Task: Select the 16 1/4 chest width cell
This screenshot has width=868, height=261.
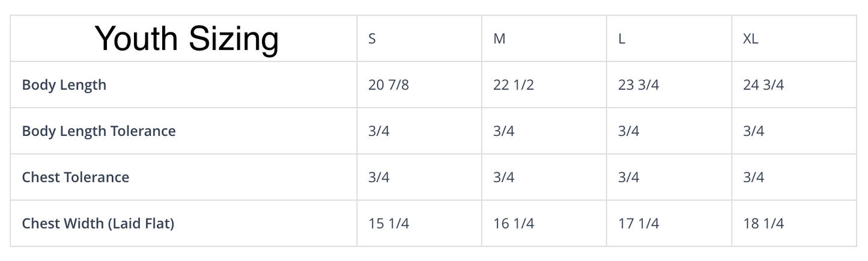Action: [x=514, y=224]
